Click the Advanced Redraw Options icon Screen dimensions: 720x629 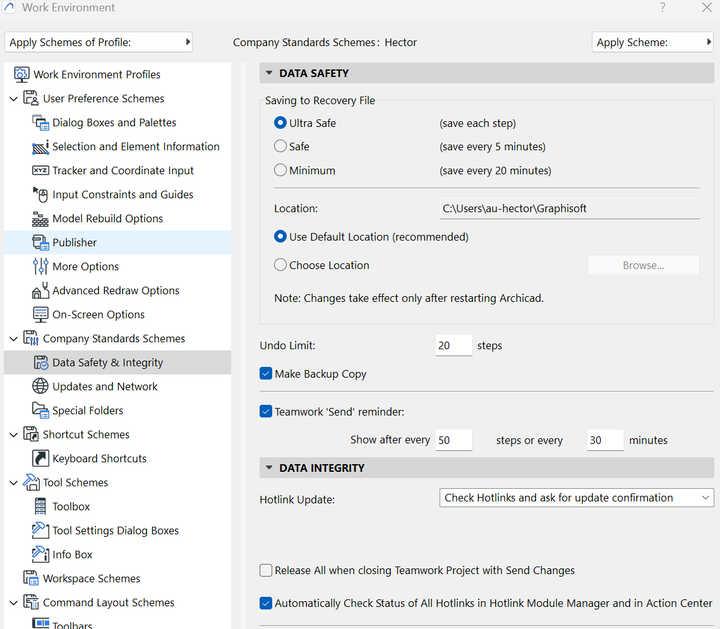tap(41, 291)
